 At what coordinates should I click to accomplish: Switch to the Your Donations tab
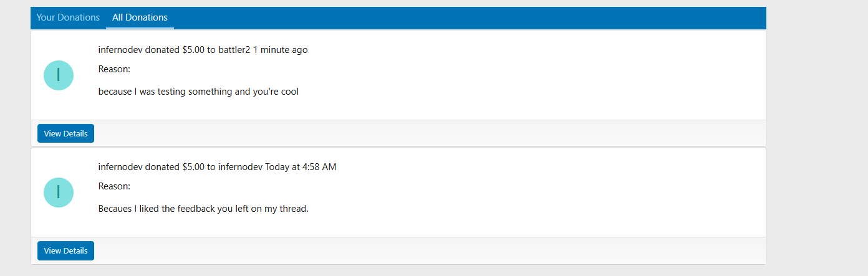(68, 17)
